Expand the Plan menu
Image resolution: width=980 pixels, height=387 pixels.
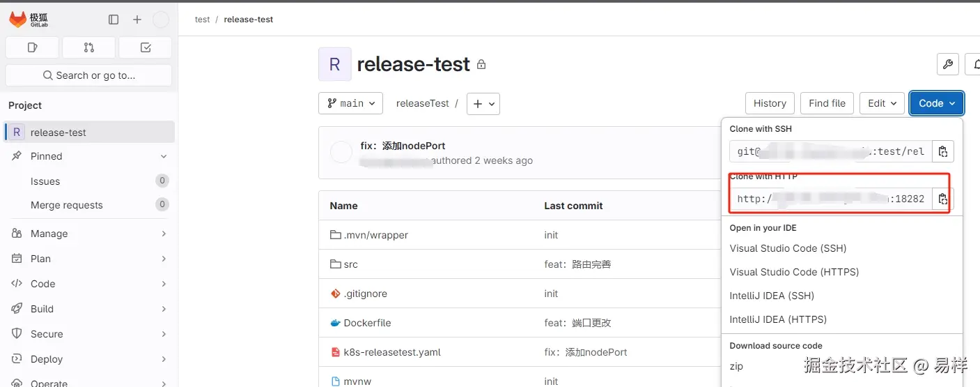[x=89, y=259]
